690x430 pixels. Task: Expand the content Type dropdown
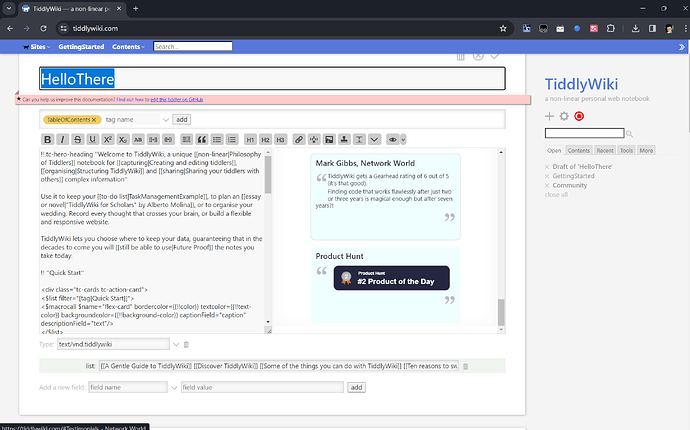(176, 344)
